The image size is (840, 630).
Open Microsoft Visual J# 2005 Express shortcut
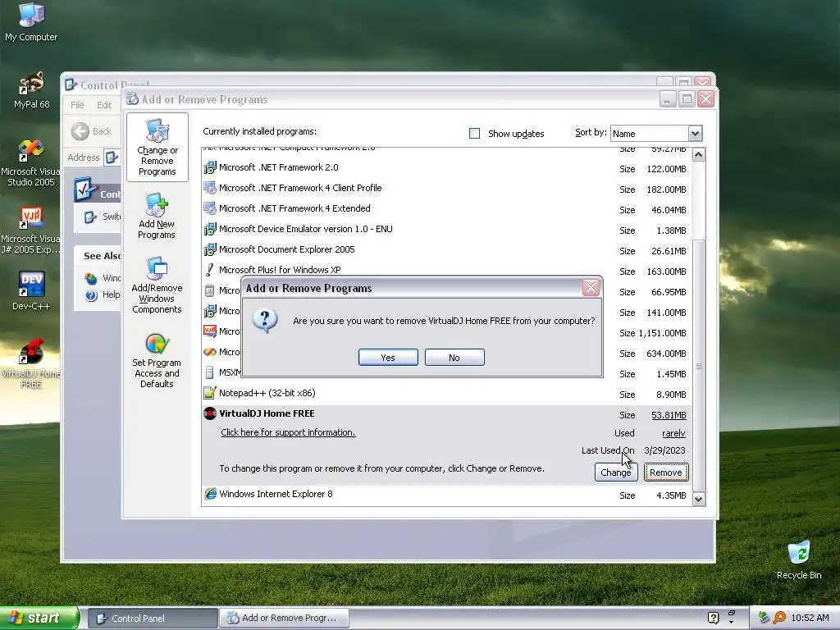pyautogui.click(x=31, y=231)
